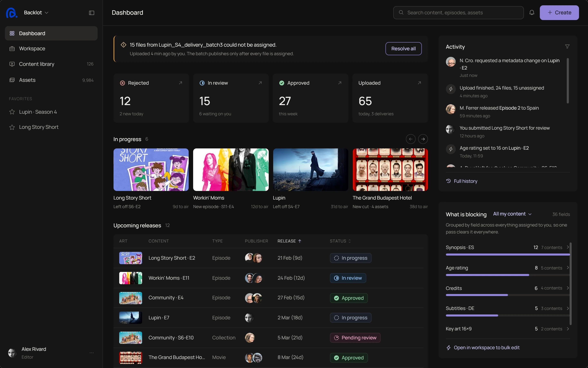588x368 pixels.
Task: Open The Grand Budapest Hotel poster card
Action: [390, 170]
